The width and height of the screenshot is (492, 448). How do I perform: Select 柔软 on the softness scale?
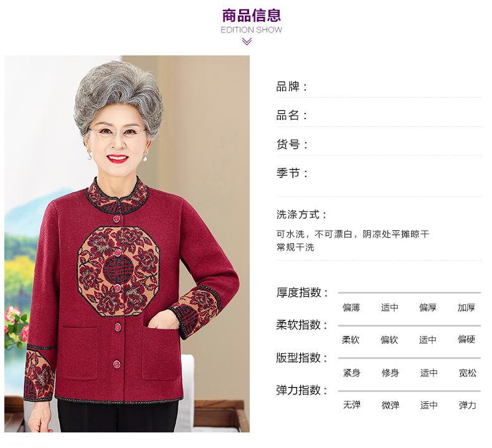351,340
